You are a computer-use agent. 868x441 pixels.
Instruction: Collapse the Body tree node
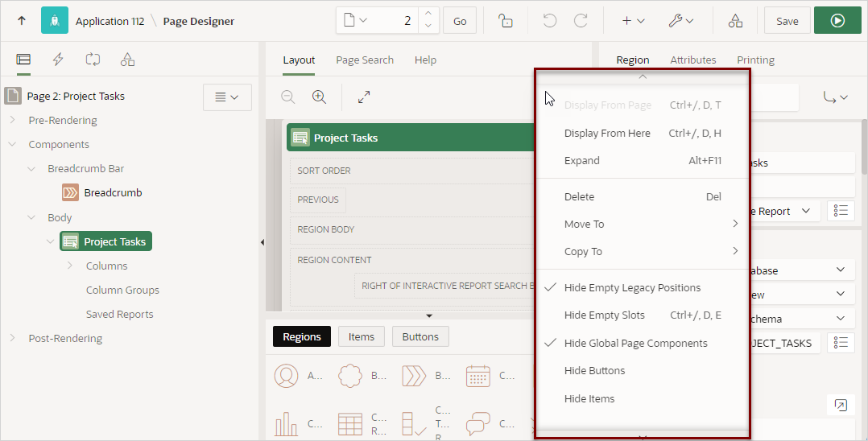(x=31, y=217)
